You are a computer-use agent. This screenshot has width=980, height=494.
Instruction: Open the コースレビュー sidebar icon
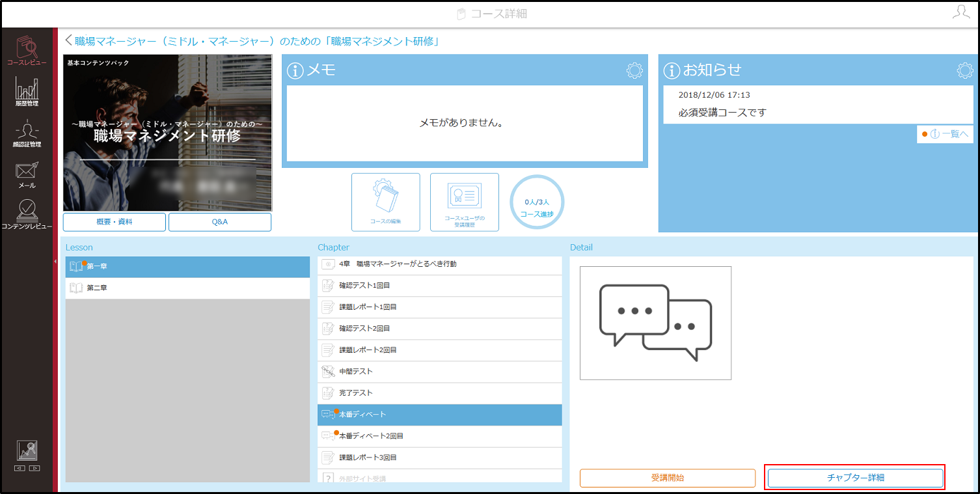click(27, 51)
